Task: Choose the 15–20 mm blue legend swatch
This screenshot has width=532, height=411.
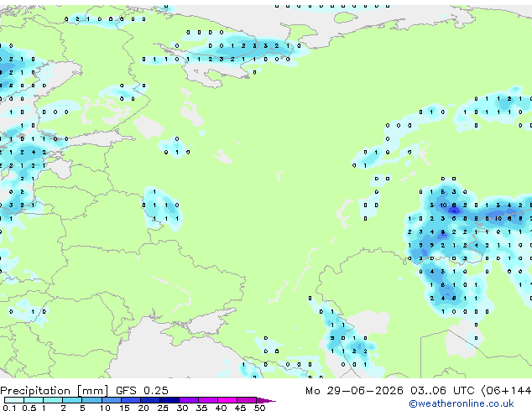Action: click(x=130, y=400)
